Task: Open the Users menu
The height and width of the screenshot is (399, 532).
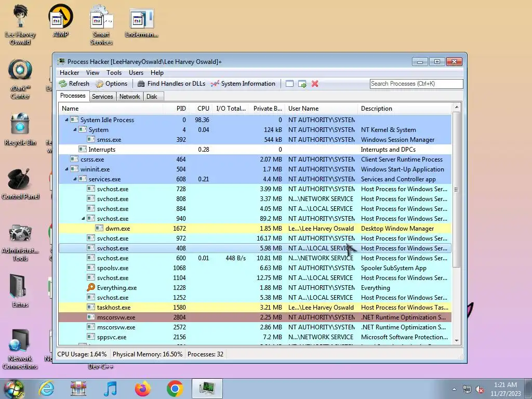Action: coord(136,73)
